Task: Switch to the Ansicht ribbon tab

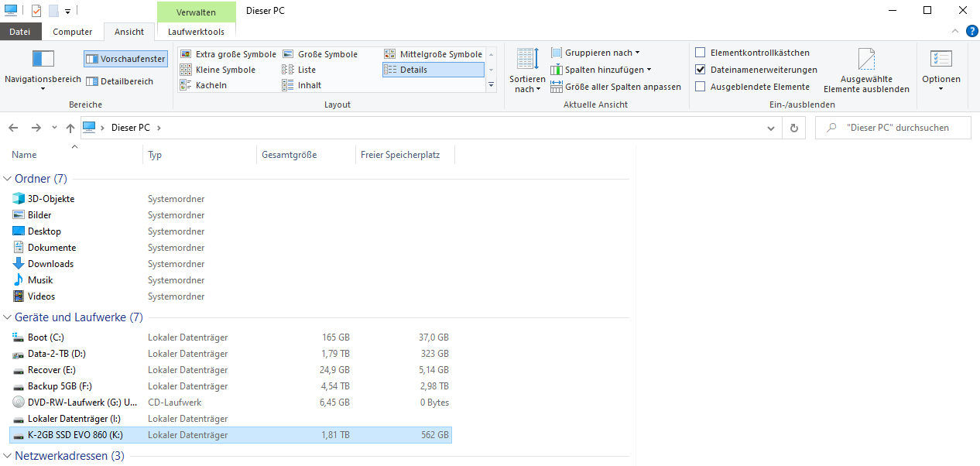Action: point(129,32)
